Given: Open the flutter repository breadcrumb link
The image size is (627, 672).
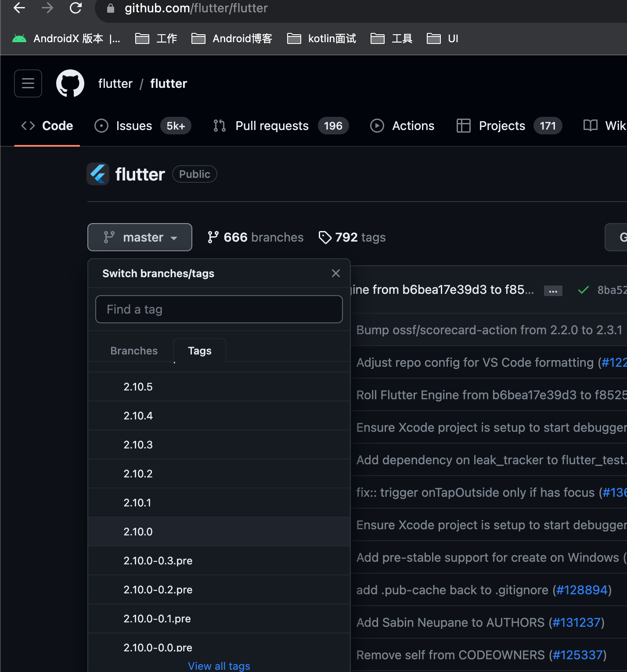Looking at the screenshot, I should 169,83.
